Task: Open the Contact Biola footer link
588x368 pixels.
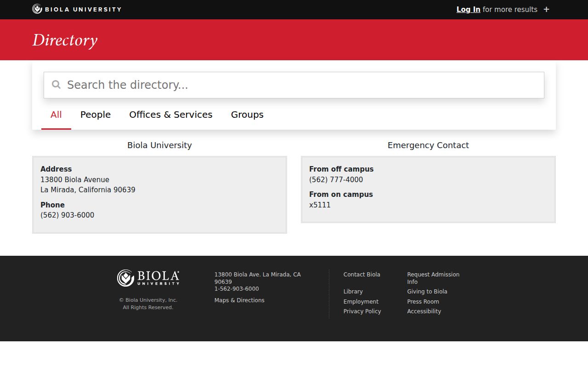Action: pyautogui.click(x=362, y=274)
